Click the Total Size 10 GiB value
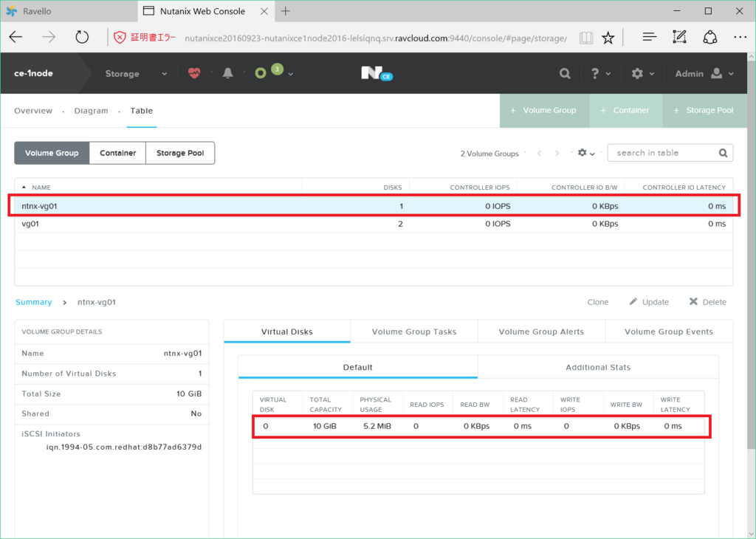The width and height of the screenshot is (756, 539). [189, 394]
